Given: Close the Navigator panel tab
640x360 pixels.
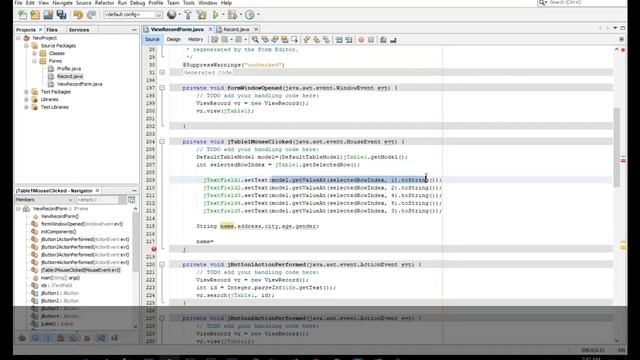Looking at the screenshot, I should click(97, 191).
